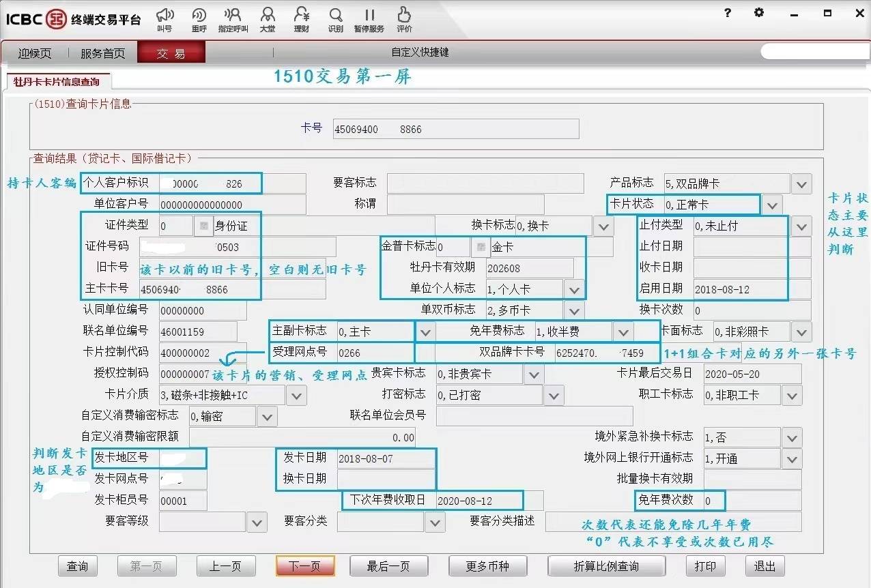This screenshot has width=871, height=588.
Task: Click the ICBC logo
Action: (35, 18)
